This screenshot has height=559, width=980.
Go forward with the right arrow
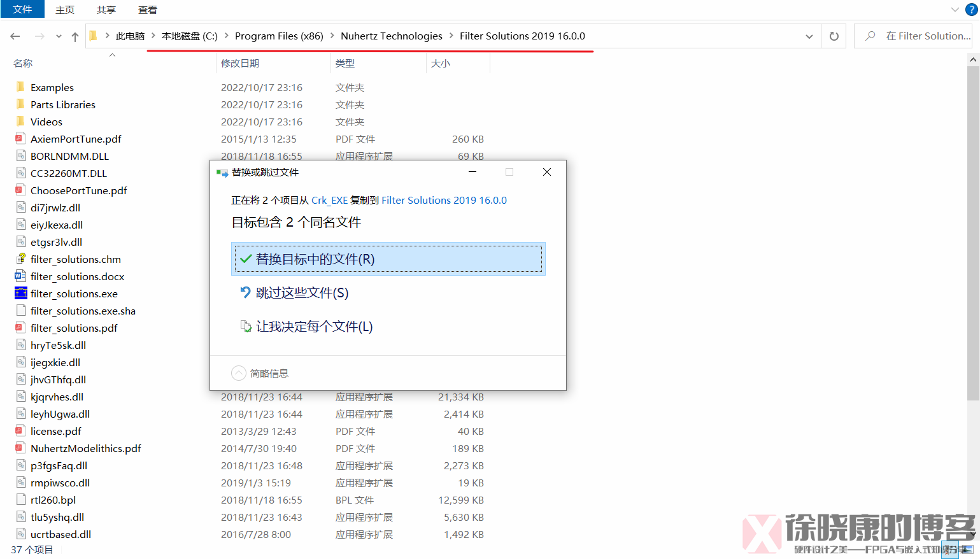[39, 36]
